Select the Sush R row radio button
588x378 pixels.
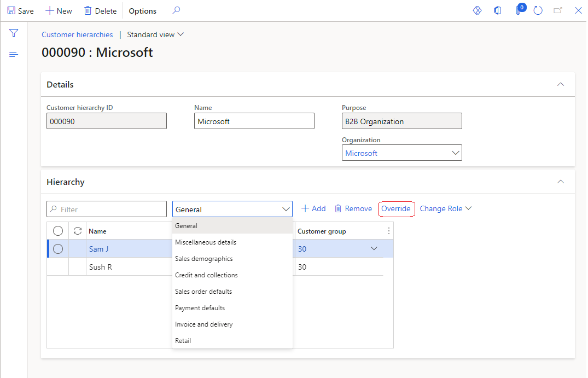pos(58,266)
